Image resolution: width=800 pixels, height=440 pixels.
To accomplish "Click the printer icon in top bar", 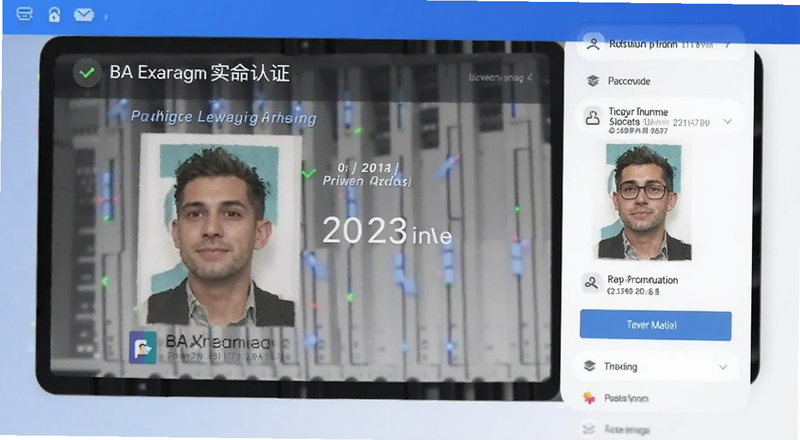I will (24, 14).
